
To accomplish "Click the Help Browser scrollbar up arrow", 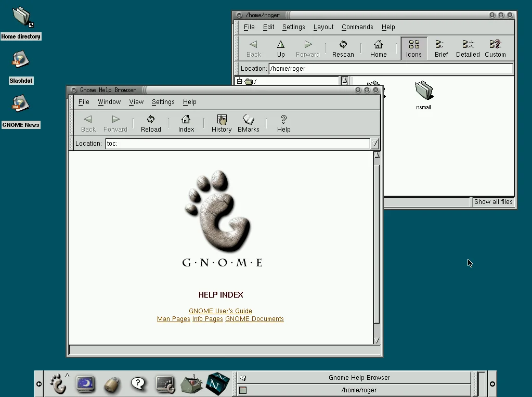I will (x=377, y=155).
